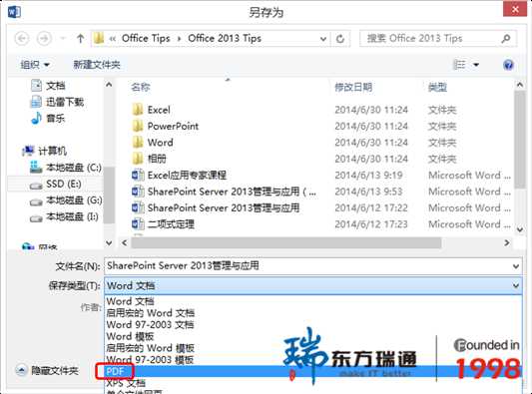Click the 音乐 music note icon

pos(36,118)
